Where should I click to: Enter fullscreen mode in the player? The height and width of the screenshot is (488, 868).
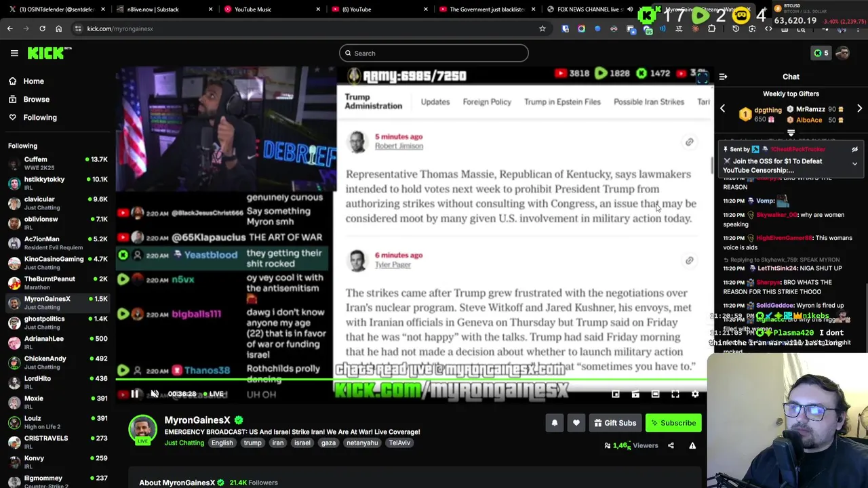pos(675,394)
